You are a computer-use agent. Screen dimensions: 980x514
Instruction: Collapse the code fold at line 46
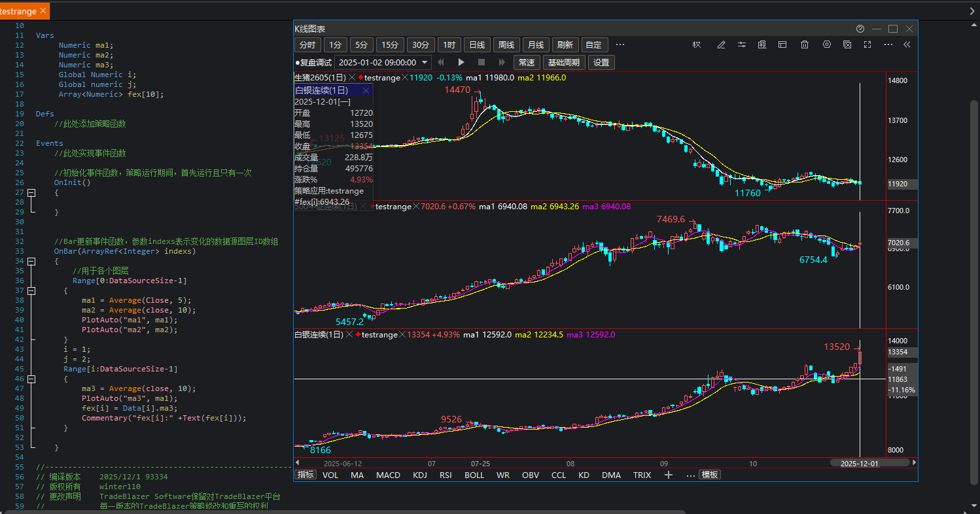tap(31, 379)
